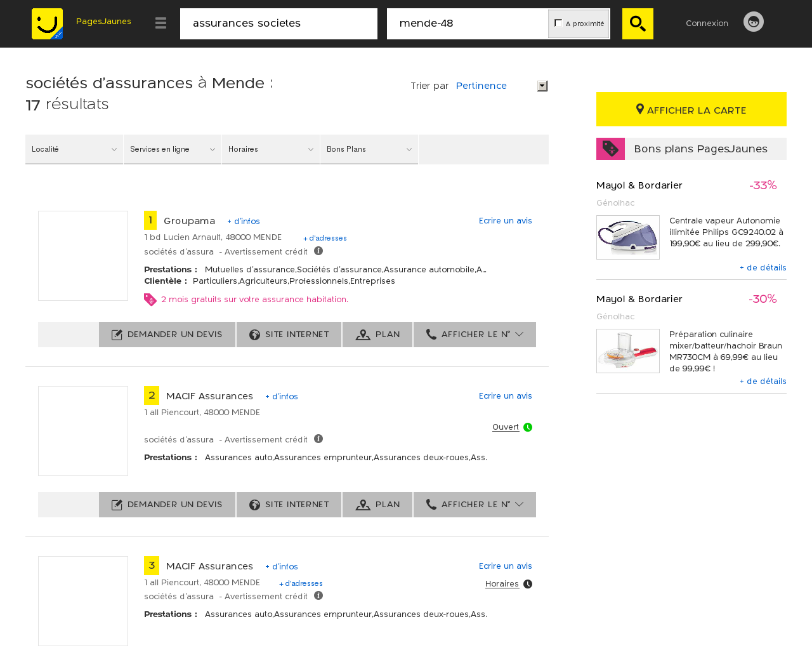812x650 pixels.
Task: Open Plan for MACIF result 2
Action: point(377,505)
